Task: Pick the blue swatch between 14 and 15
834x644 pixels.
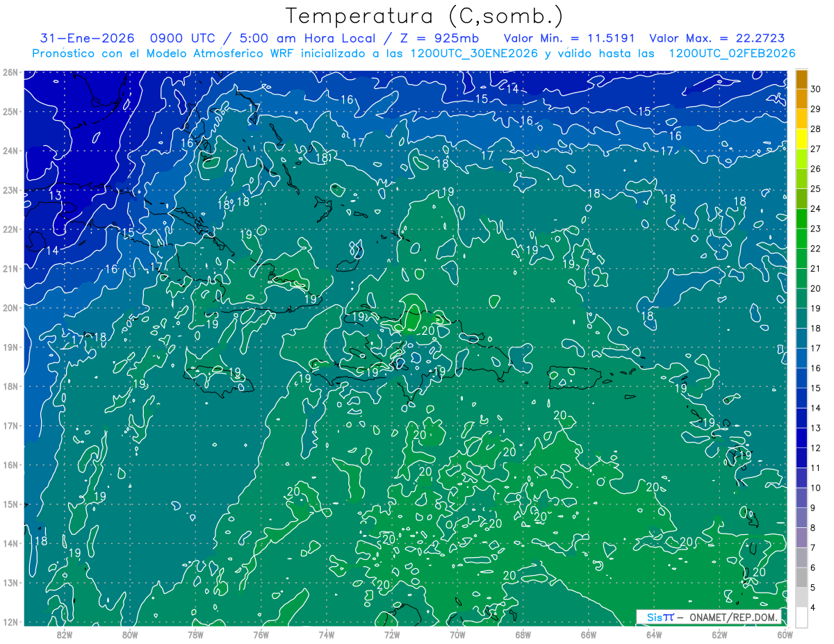Action: click(x=801, y=398)
